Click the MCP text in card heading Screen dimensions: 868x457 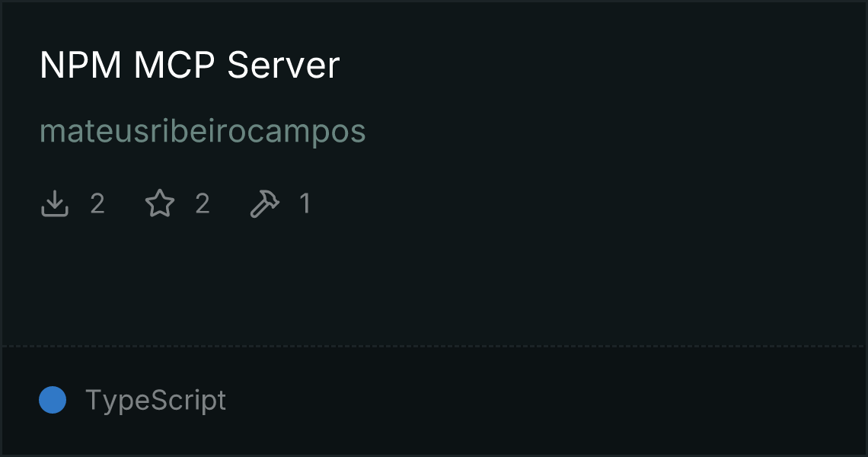(x=174, y=66)
